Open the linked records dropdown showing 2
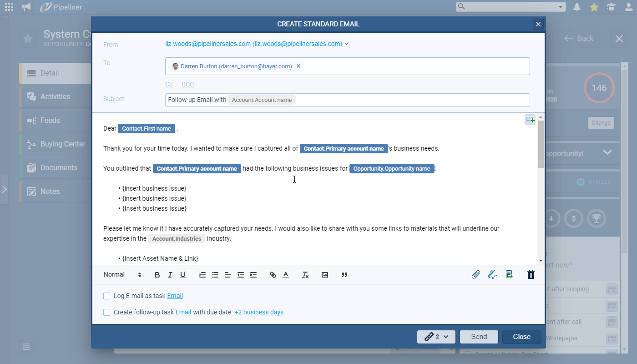637x364 pixels. point(436,337)
